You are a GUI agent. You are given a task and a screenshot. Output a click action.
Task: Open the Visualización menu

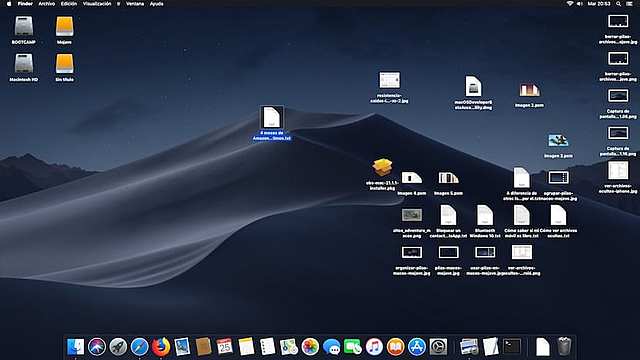pos(97,4)
